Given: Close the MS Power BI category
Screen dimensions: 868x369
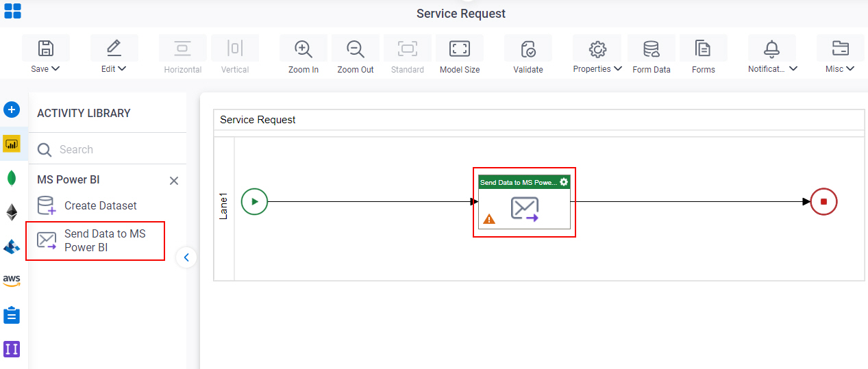Looking at the screenshot, I should tap(174, 181).
